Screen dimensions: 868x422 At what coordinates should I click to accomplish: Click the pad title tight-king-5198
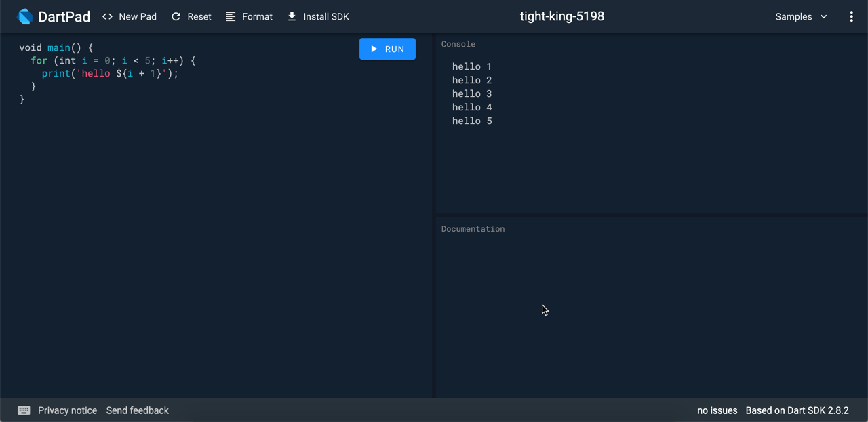(561, 16)
